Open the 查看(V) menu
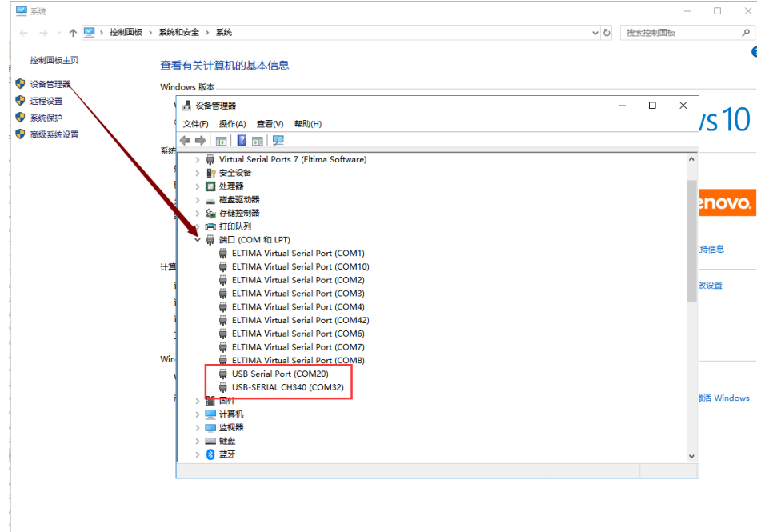Image resolution: width=757 pixels, height=532 pixels. [x=270, y=124]
